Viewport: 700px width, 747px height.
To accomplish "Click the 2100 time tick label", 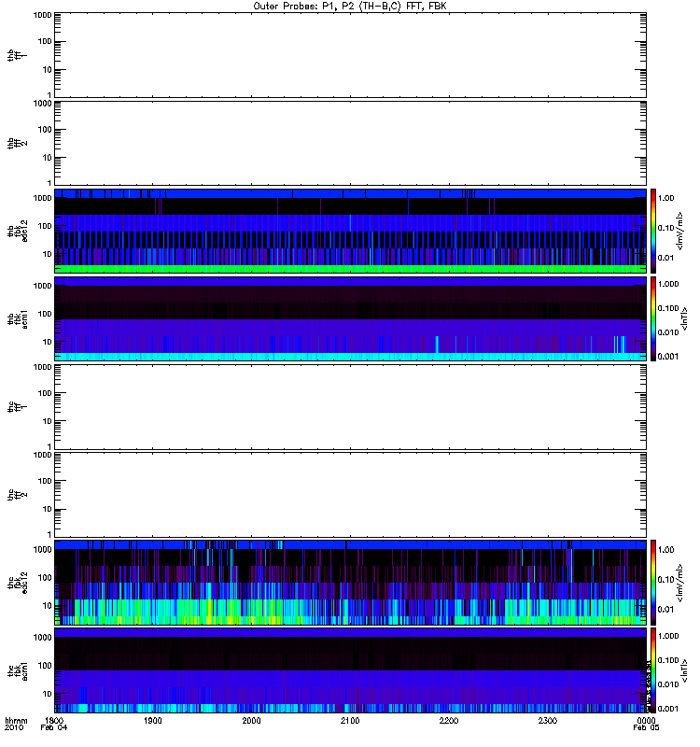I will pos(350,720).
